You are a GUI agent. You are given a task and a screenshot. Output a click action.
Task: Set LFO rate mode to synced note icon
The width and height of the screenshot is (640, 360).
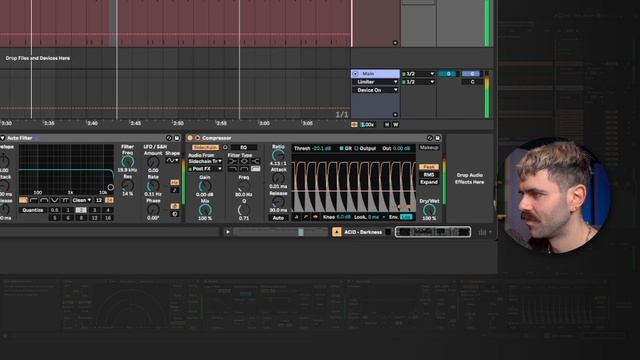(x=175, y=190)
